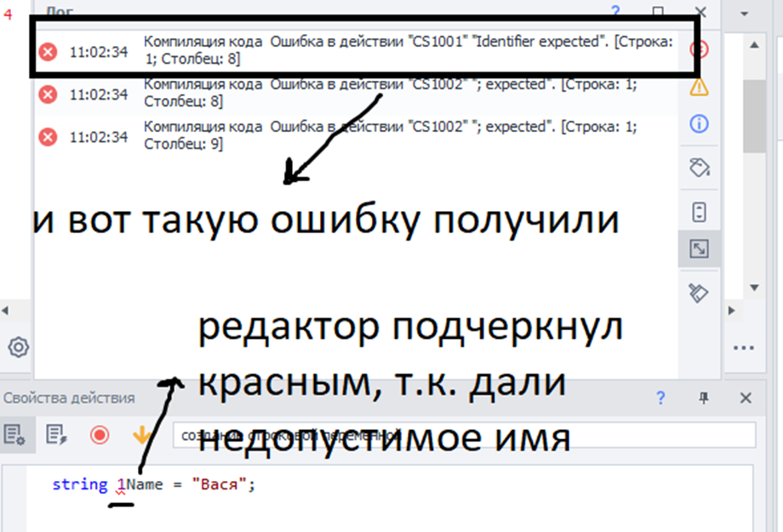
Task: Click the expand/resize log icon
Action: [699, 249]
